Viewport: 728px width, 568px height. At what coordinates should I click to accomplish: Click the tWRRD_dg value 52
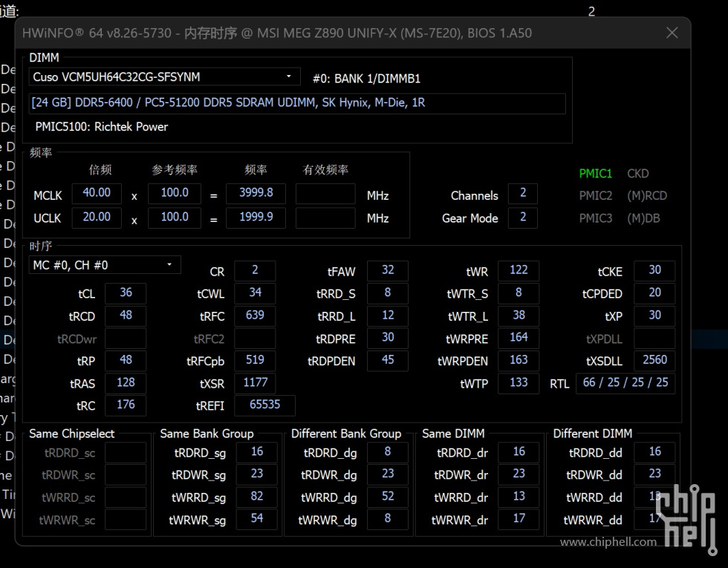point(388,497)
